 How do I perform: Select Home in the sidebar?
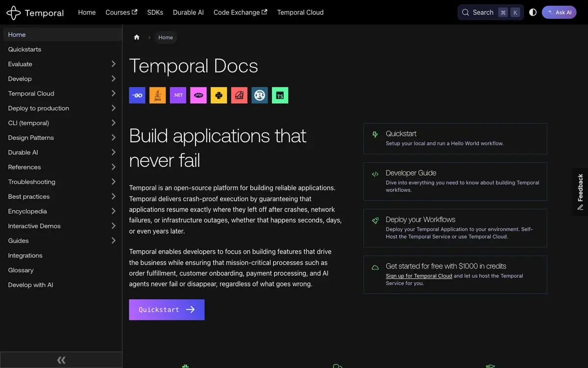tap(61, 34)
